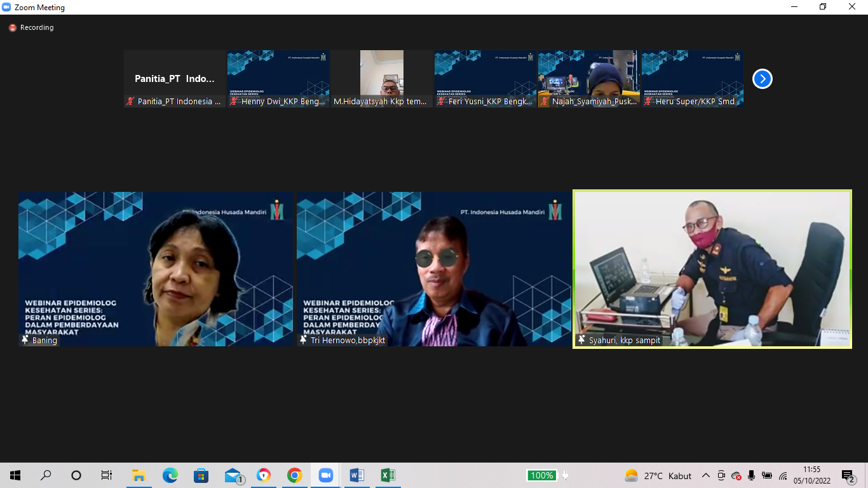This screenshot has height=488, width=868.
Task: Open Mail app from the taskbar
Action: pos(233,475)
